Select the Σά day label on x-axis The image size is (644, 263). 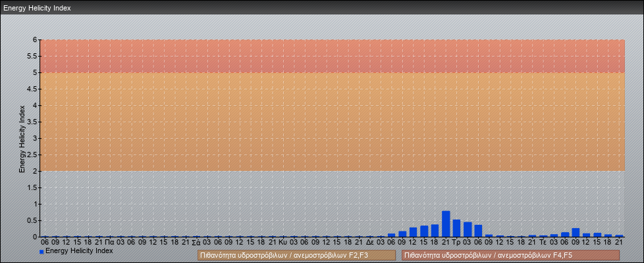196,242
